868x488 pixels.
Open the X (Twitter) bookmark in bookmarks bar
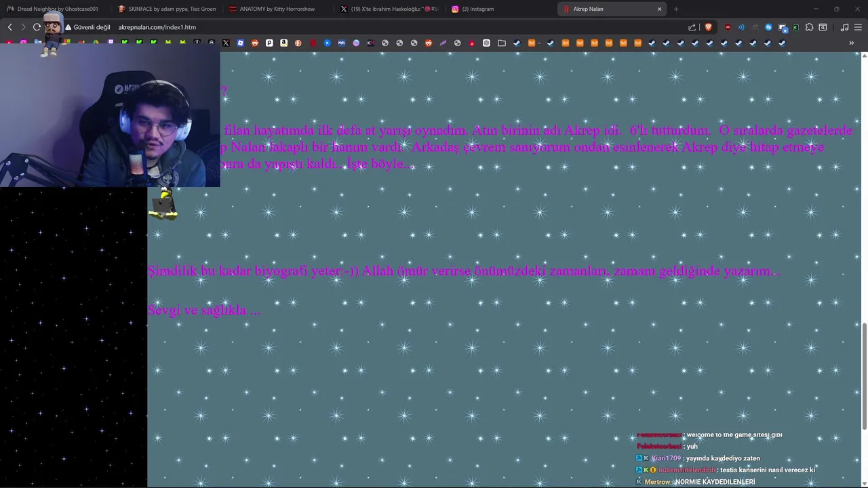click(226, 43)
